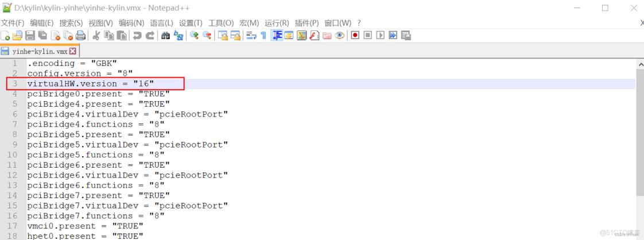This screenshot has height=240, width=644.
Task: Click the Save All icon
Action: [x=42, y=36]
